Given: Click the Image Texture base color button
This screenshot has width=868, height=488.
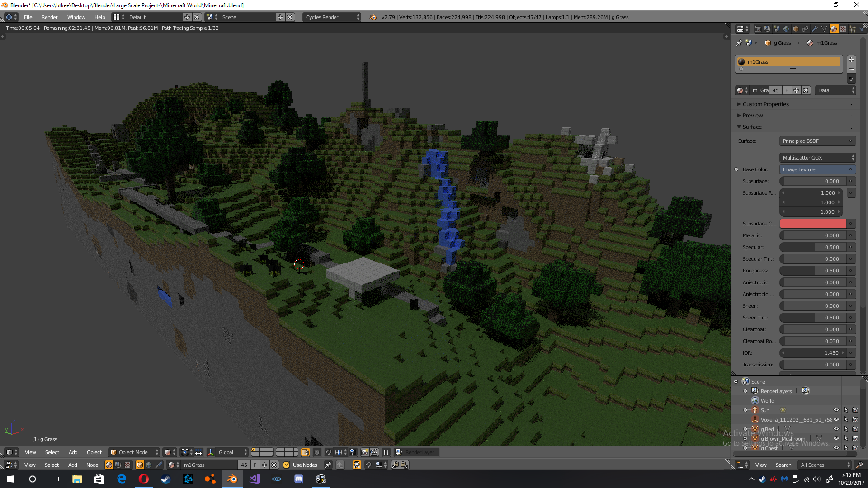Looking at the screenshot, I should (x=817, y=169).
